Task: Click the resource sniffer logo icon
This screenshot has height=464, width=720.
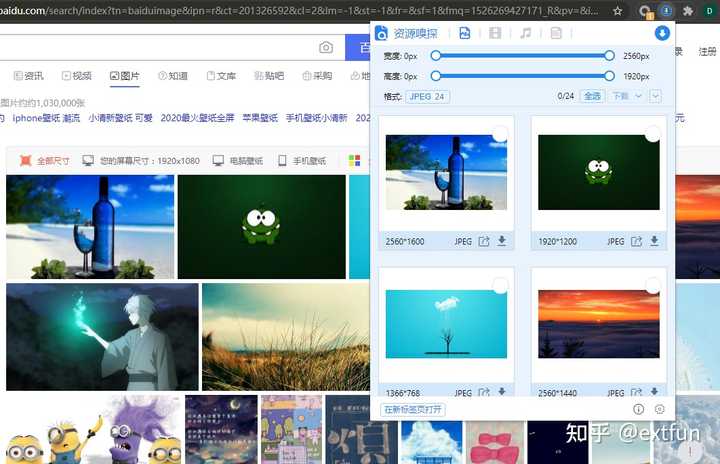Action: click(x=382, y=33)
